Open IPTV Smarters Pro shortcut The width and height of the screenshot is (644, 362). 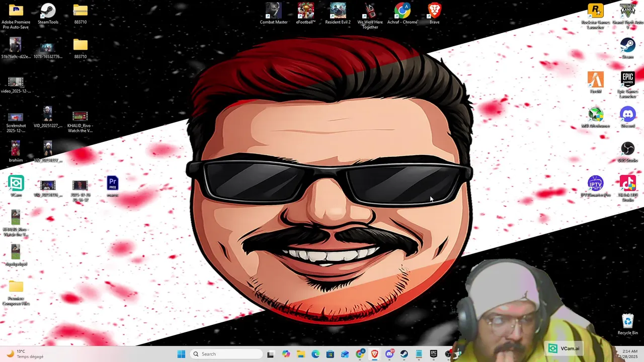[596, 186]
